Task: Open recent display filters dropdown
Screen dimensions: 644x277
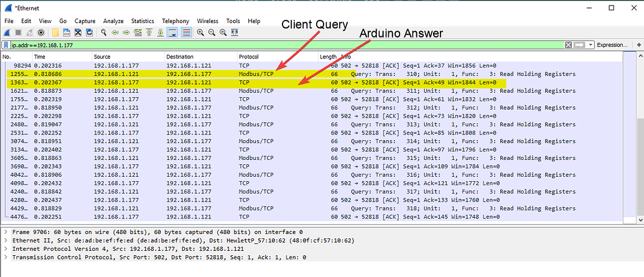Action: 590,45
